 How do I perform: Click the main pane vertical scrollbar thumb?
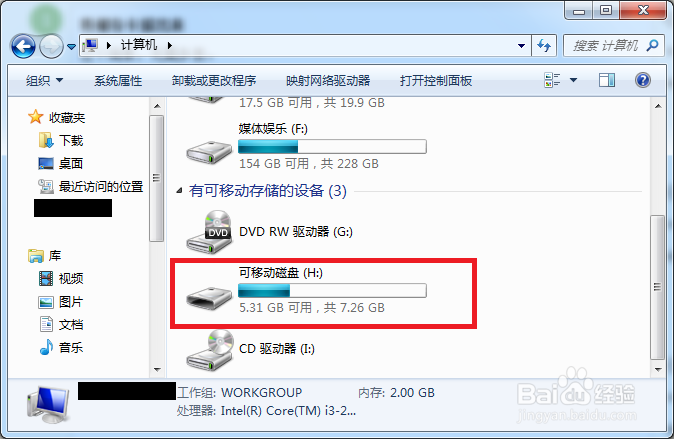658,287
